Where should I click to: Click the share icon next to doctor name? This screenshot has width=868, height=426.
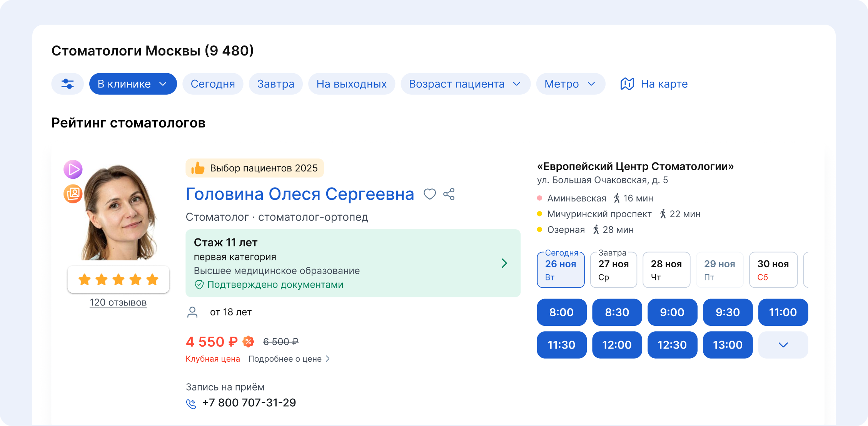pyautogui.click(x=449, y=194)
